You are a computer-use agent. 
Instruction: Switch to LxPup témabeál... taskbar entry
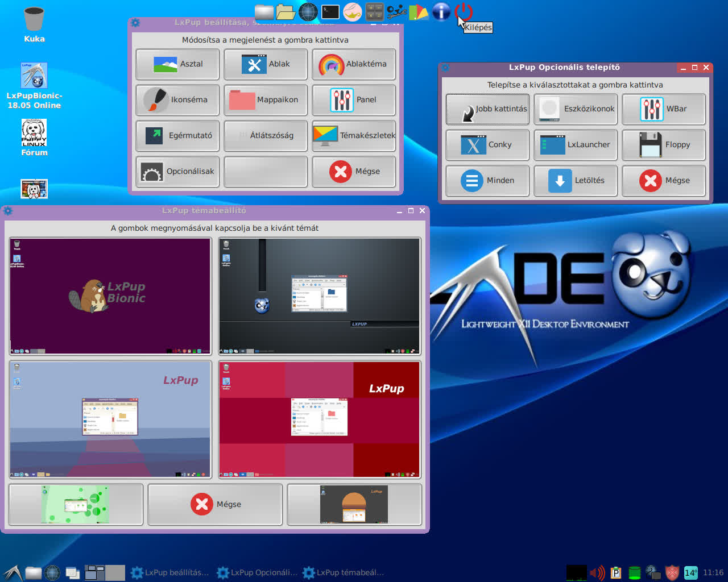tap(344, 573)
